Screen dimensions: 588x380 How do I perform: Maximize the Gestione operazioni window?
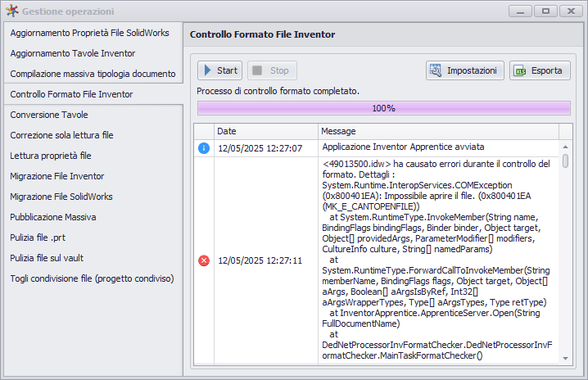point(545,11)
